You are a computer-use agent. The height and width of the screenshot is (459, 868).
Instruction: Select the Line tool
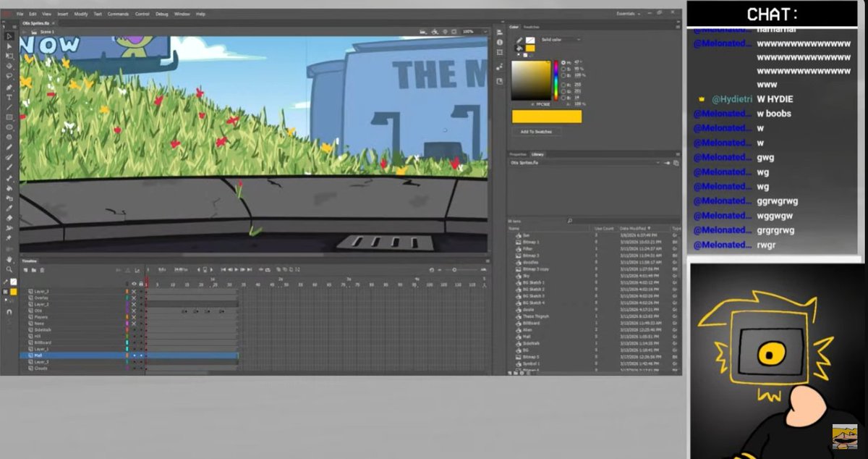(9, 107)
